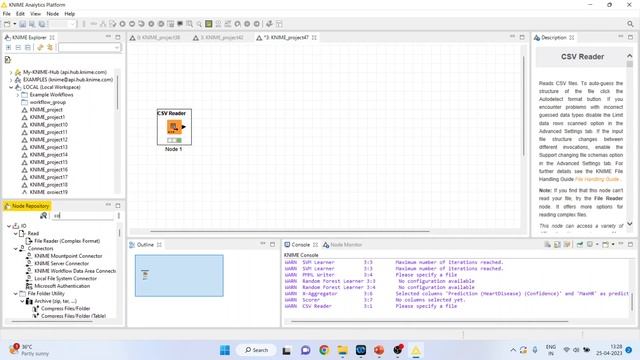Open the View menu

pyautogui.click(x=36, y=13)
